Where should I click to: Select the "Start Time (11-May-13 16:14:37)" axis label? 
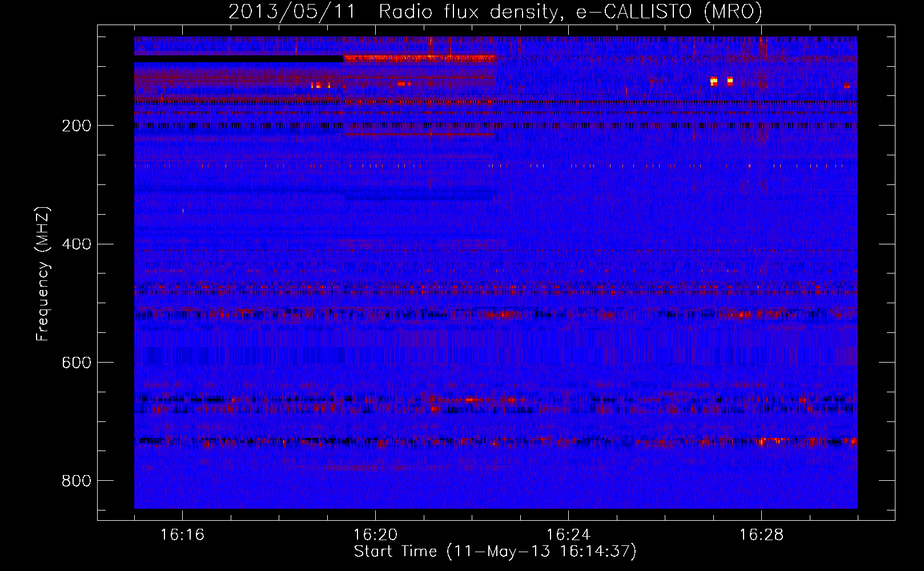click(x=495, y=552)
